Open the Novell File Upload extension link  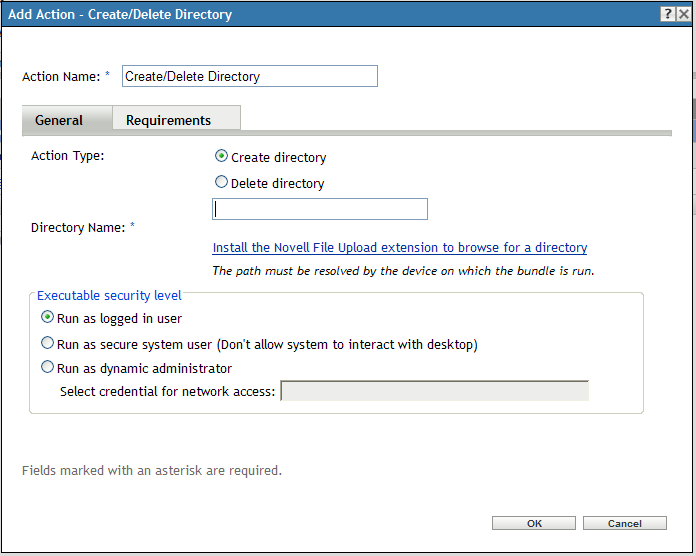(399, 247)
